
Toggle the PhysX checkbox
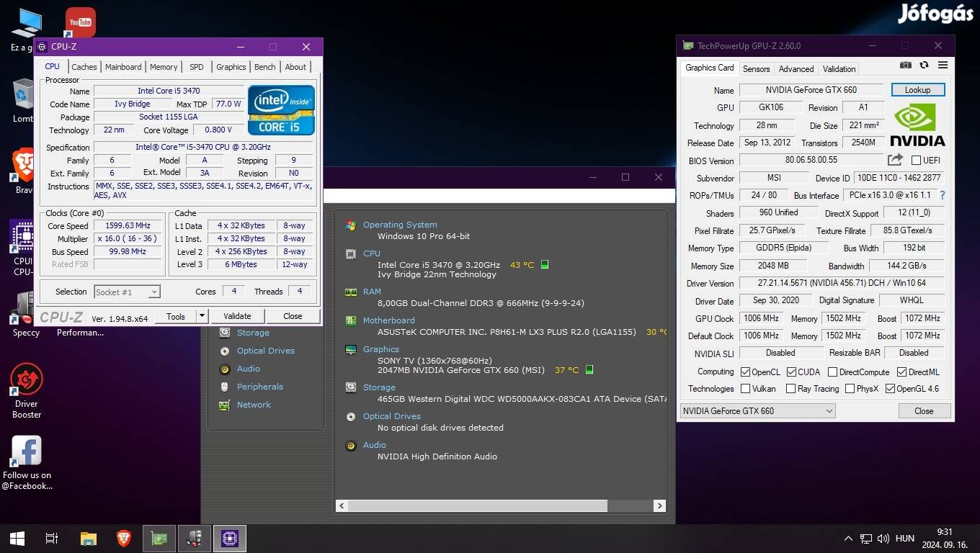[850, 389]
